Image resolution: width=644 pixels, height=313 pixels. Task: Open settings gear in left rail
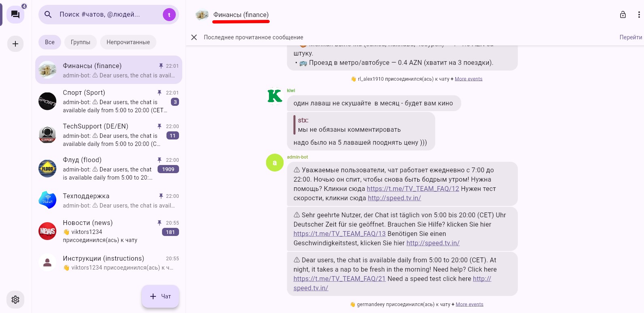click(x=15, y=300)
